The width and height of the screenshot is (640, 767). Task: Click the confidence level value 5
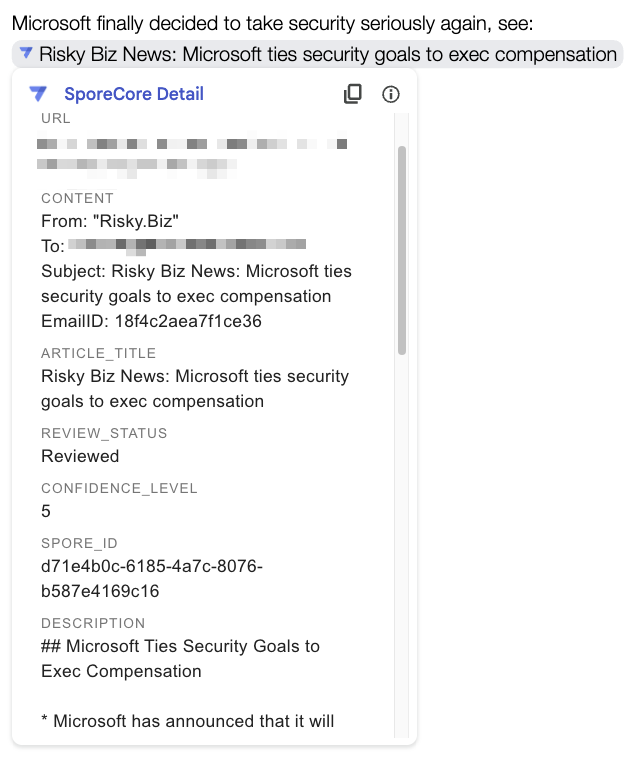[x=46, y=511]
